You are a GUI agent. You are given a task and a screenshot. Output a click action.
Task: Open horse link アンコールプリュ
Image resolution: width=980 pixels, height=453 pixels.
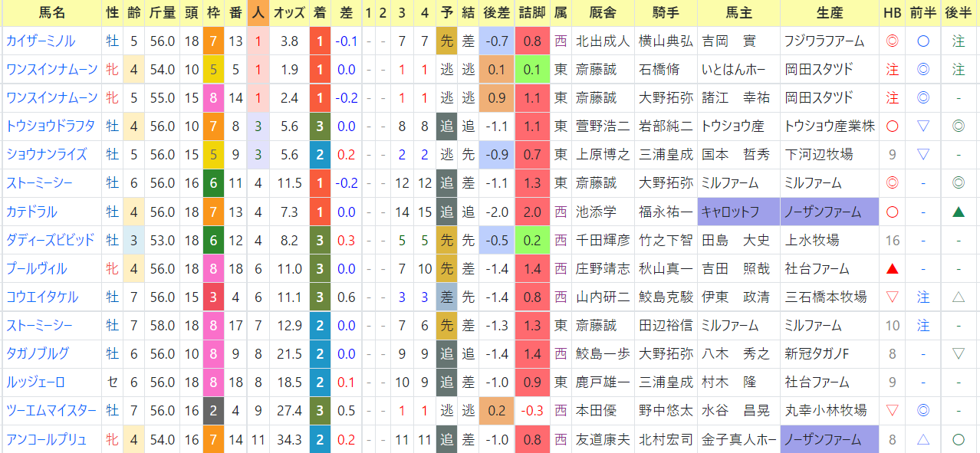[46, 438]
